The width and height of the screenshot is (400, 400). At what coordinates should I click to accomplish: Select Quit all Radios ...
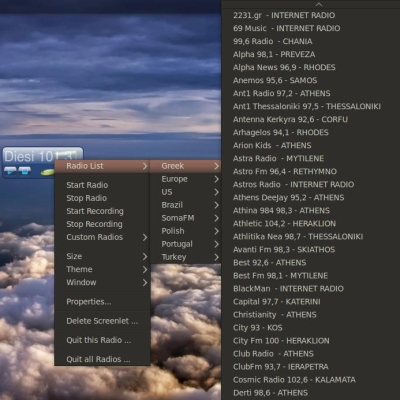[102, 359]
